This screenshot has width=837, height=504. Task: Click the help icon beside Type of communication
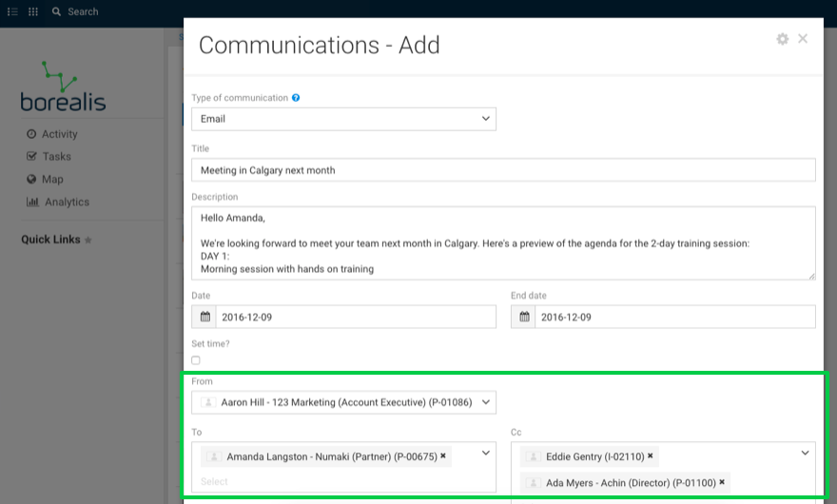(296, 98)
